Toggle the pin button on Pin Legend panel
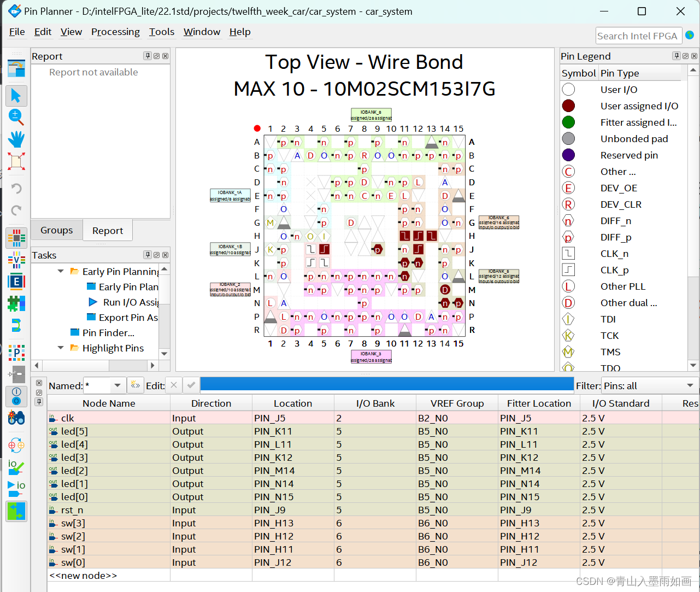The width and height of the screenshot is (700, 592). [x=677, y=56]
